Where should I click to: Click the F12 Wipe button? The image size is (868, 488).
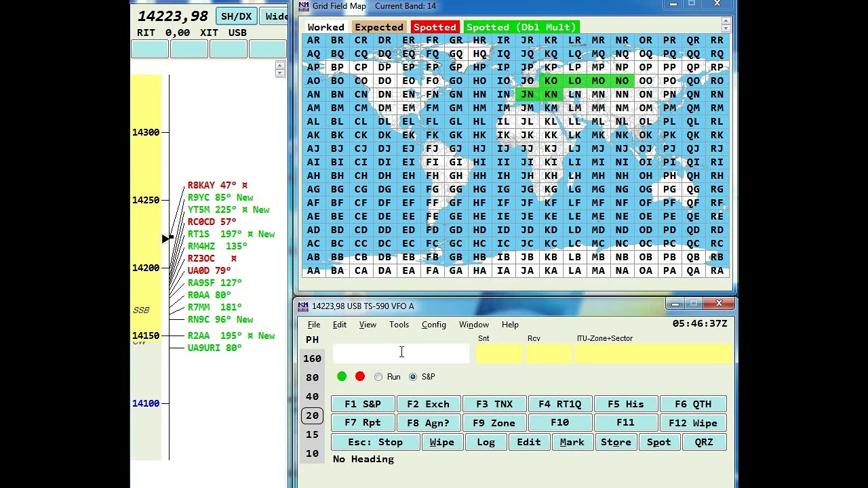pos(693,423)
